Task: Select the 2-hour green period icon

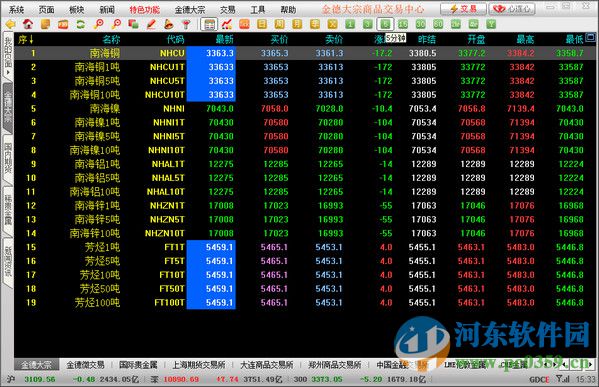Action: point(456,24)
